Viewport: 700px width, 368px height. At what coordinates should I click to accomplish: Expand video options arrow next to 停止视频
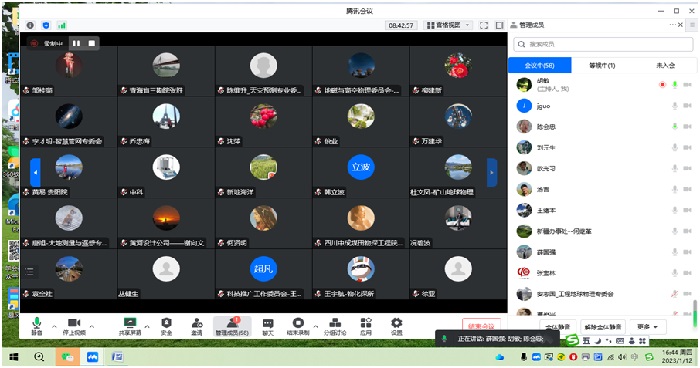[x=92, y=326]
